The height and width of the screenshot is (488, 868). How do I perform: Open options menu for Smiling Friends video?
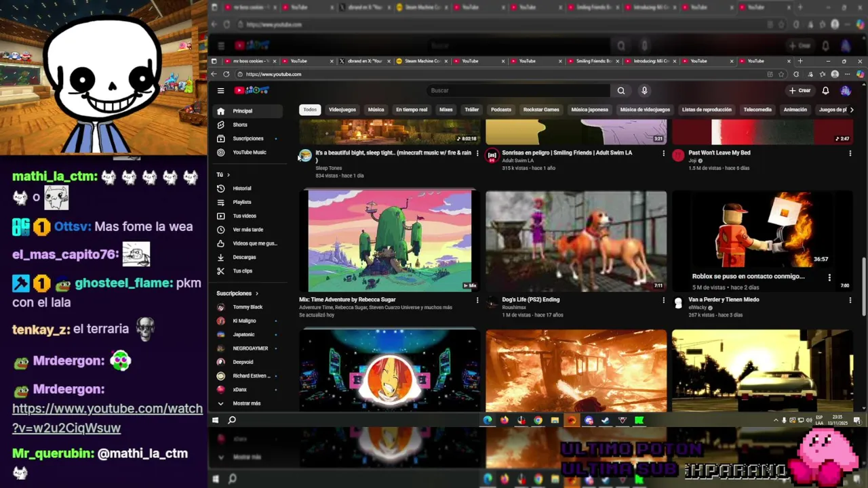click(x=663, y=153)
